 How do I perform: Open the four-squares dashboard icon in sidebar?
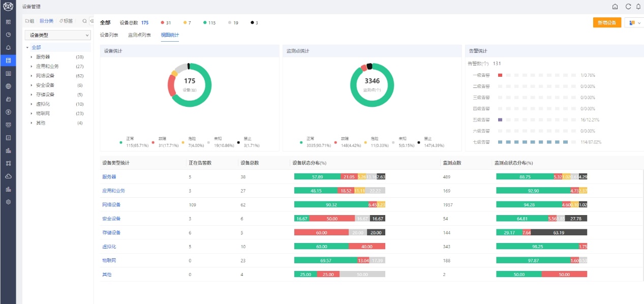pos(8,22)
